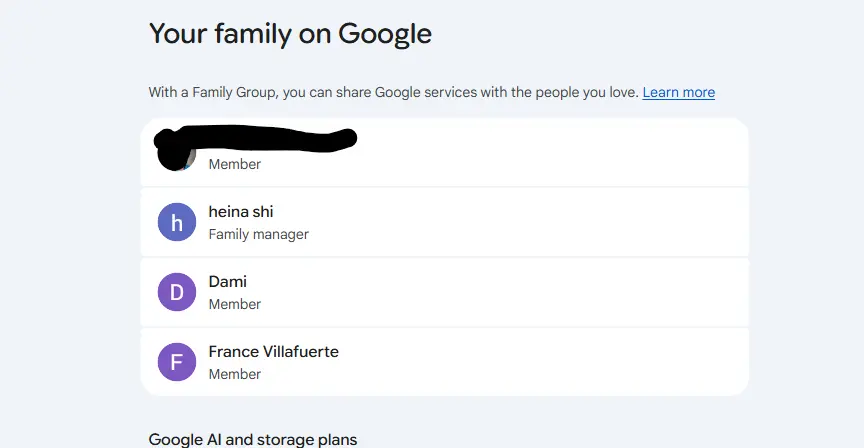Screen dimensions: 864x448
Task: Click France Villafuerte's 'F' avatar
Action: (177, 362)
